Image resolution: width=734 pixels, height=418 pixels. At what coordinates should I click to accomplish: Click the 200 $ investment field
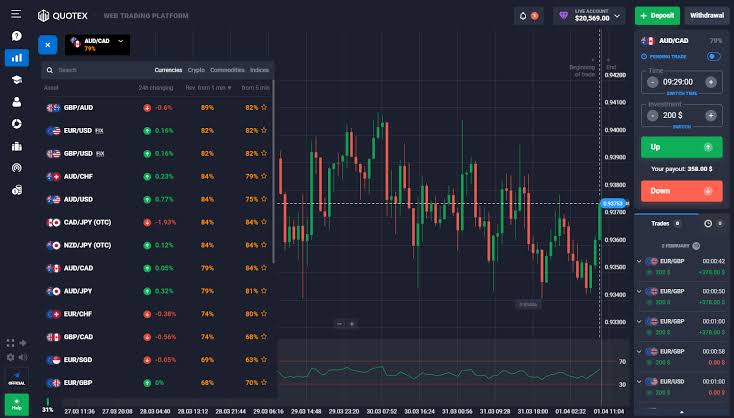tap(673, 115)
